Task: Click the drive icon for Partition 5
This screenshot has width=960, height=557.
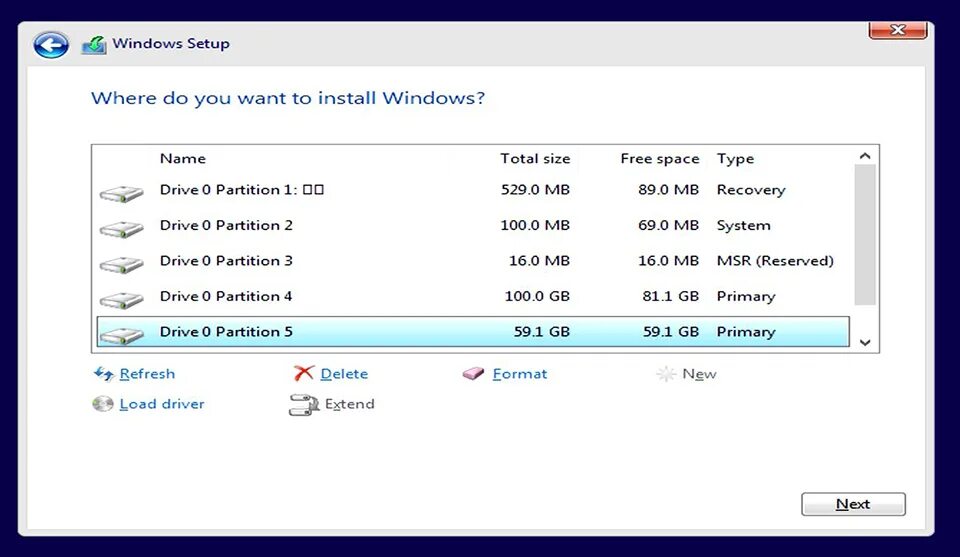Action: pyautogui.click(x=121, y=335)
